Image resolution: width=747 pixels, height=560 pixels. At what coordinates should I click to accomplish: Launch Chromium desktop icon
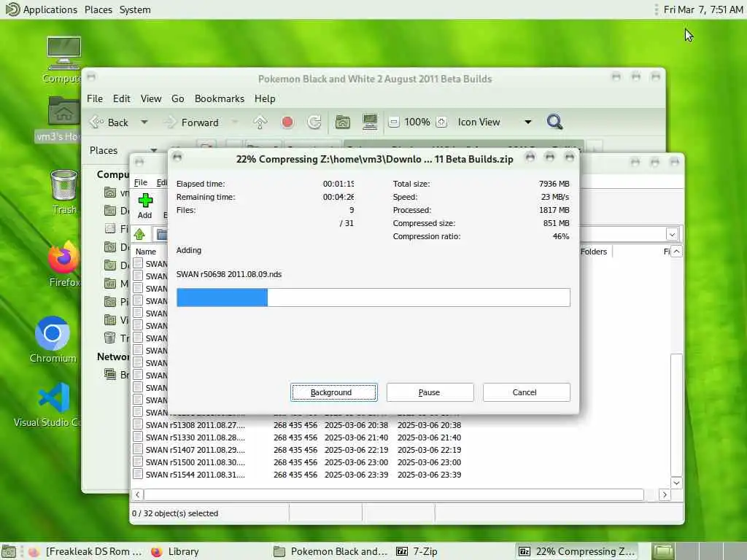coord(53,340)
